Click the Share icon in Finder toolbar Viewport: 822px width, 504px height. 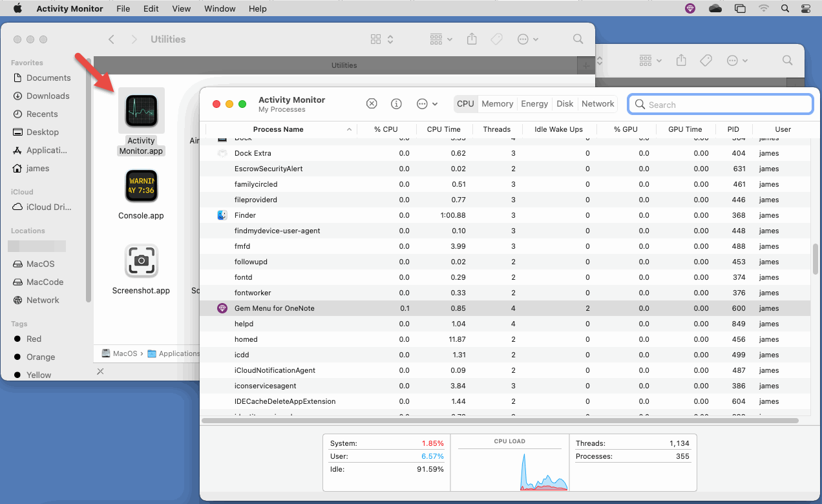[x=472, y=39]
